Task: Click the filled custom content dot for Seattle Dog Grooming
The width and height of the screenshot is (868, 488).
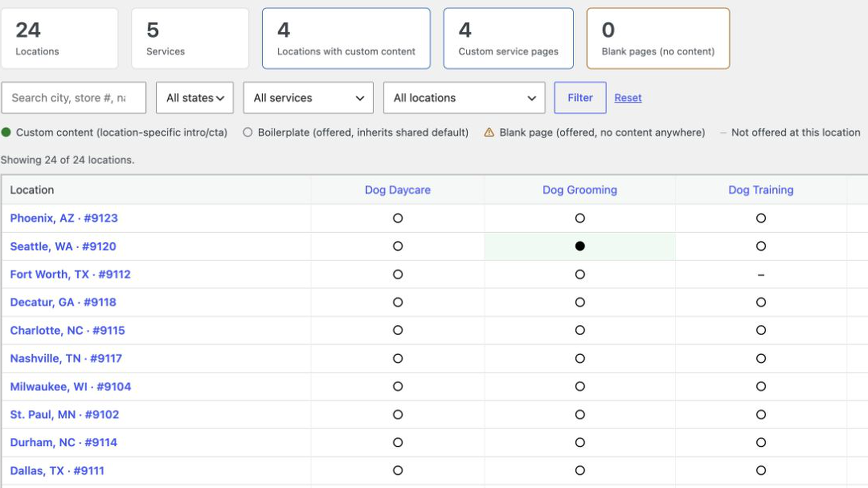Action: pyautogui.click(x=580, y=246)
